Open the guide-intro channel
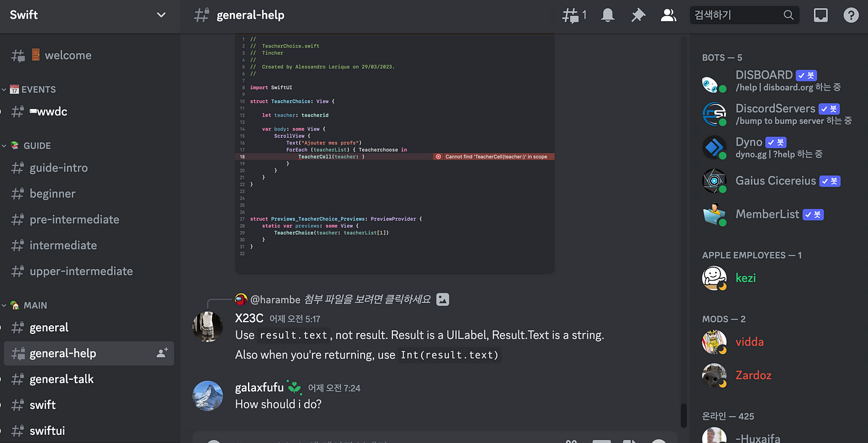Image resolution: width=868 pixels, height=443 pixels. pos(89,168)
